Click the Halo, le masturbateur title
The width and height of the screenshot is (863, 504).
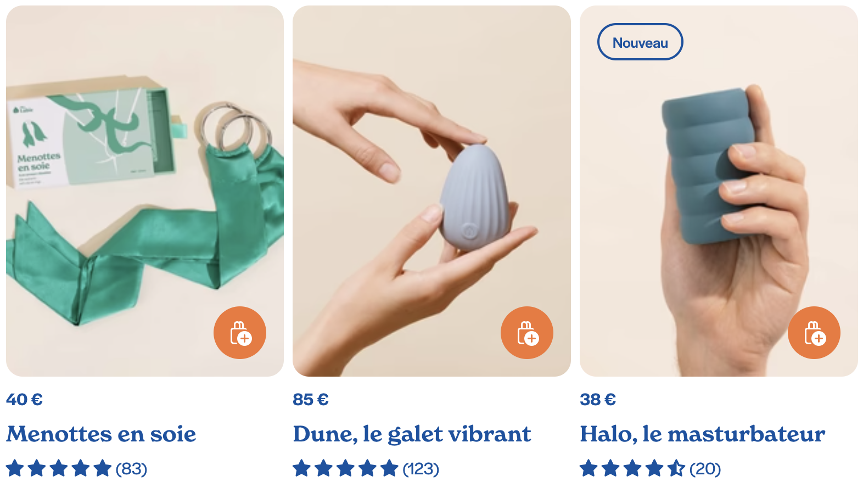pos(703,434)
